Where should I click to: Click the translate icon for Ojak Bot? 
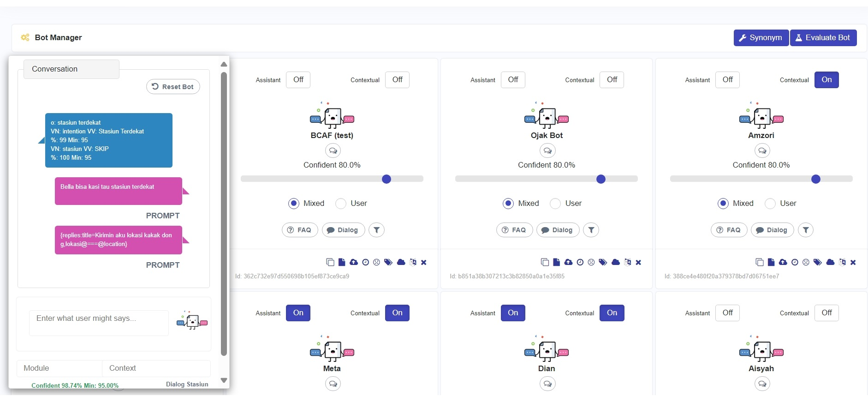tap(627, 262)
